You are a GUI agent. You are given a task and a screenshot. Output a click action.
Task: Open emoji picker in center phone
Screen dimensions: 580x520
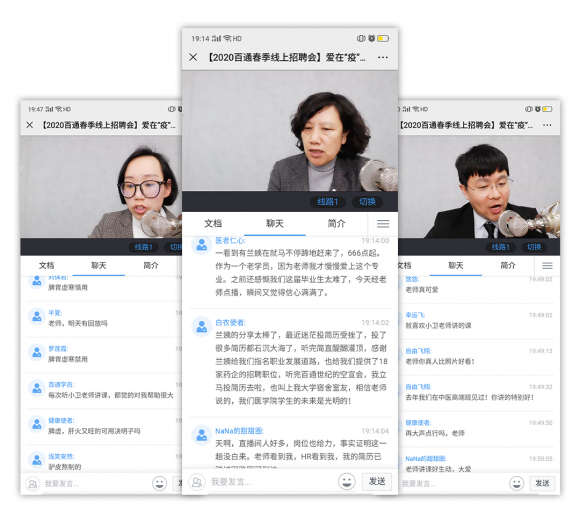coord(347,482)
